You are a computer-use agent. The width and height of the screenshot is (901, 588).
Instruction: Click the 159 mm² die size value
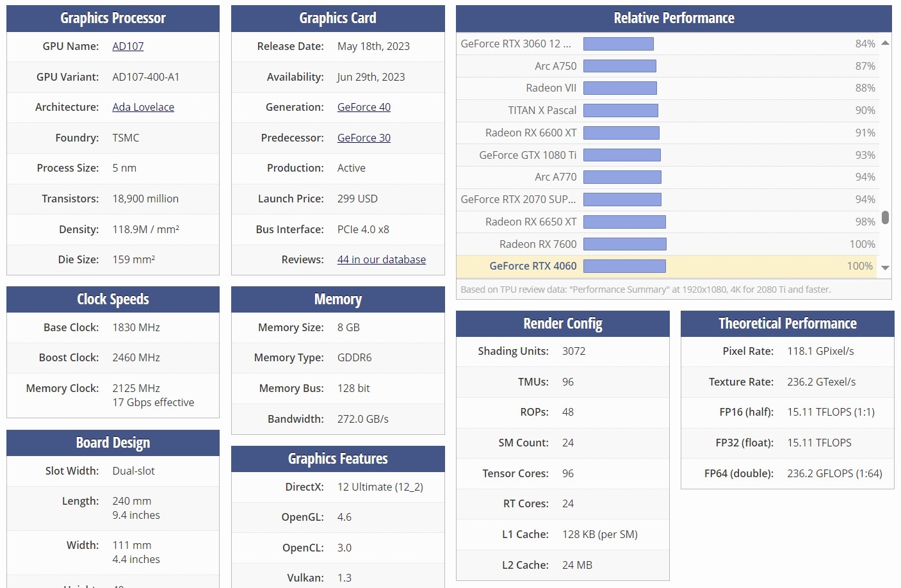(x=134, y=259)
